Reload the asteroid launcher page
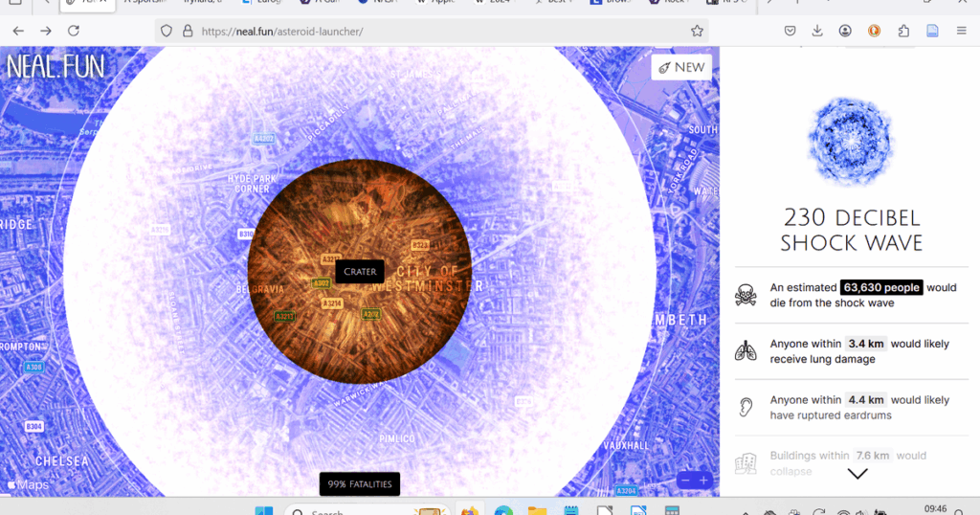 [x=74, y=31]
